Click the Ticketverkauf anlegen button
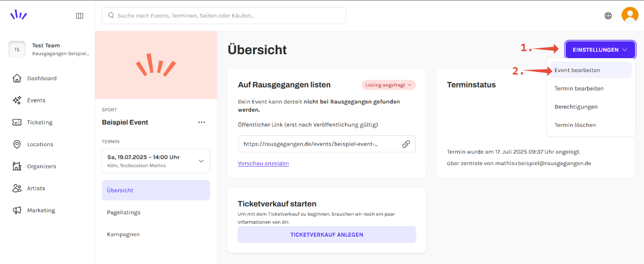 click(327, 235)
